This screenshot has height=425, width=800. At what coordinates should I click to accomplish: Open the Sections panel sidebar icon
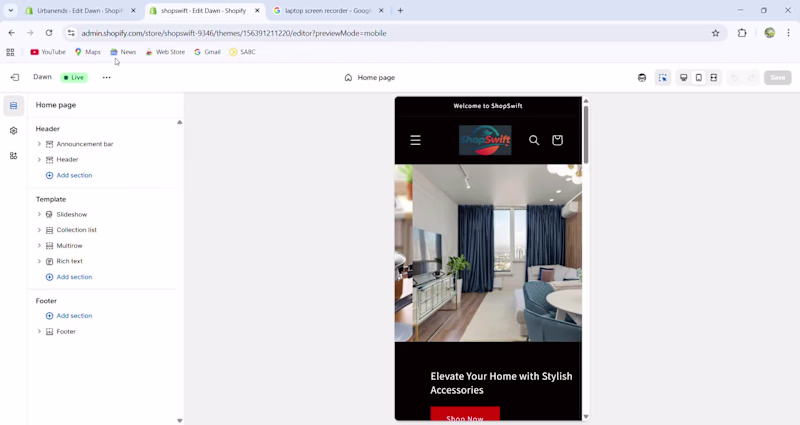click(13, 106)
